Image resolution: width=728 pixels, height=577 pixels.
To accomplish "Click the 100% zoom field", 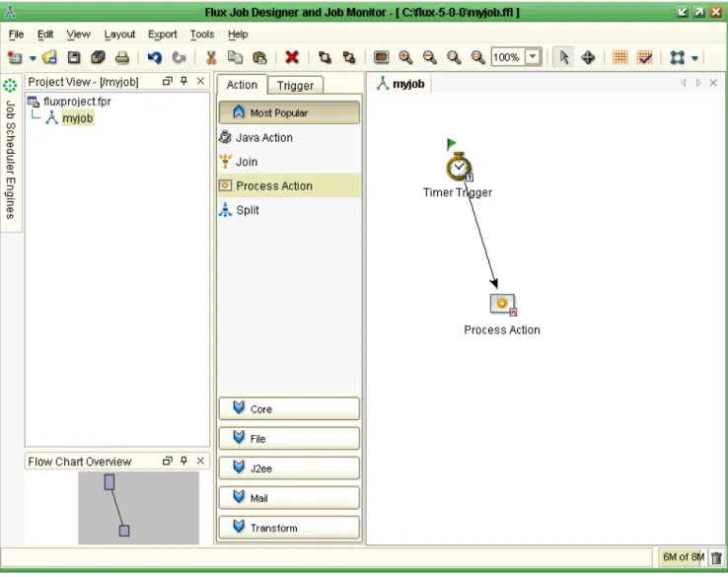I will click(x=508, y=57).
